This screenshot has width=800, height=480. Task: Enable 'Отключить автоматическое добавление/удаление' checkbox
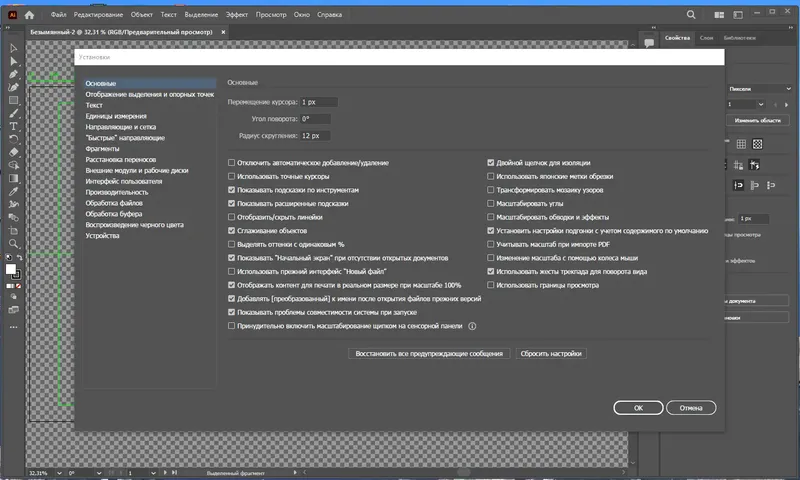tap(232, 163)
